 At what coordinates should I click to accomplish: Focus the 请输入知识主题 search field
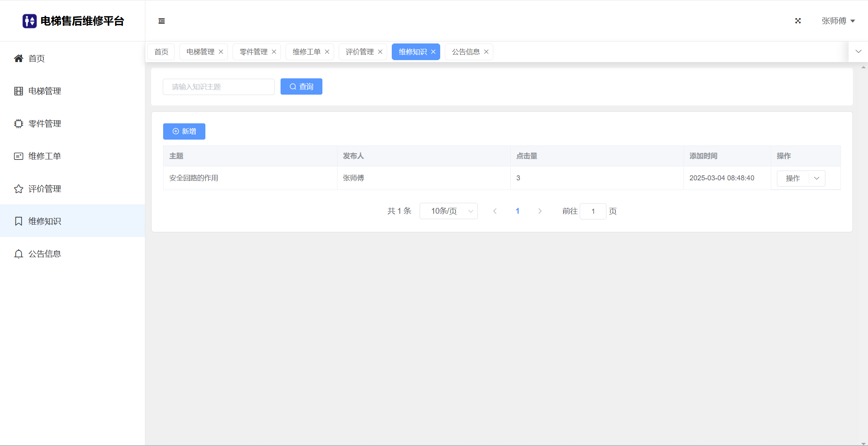point(219,87)
